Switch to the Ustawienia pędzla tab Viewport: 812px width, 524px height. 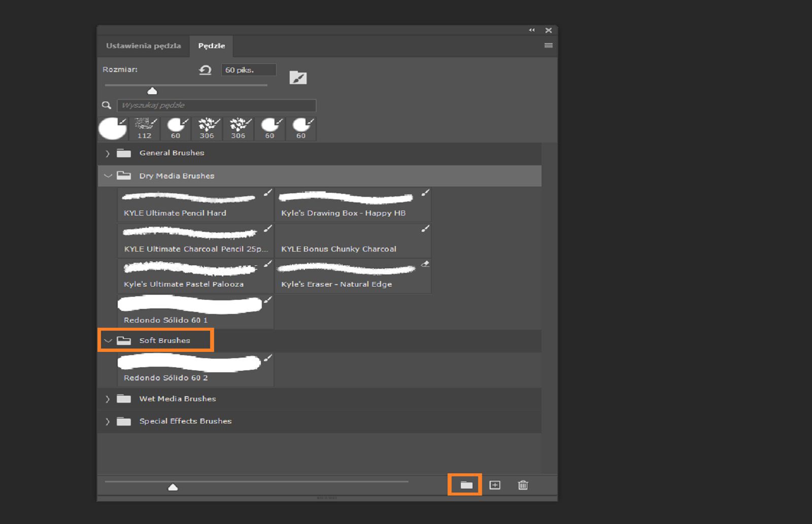[143, 46]
